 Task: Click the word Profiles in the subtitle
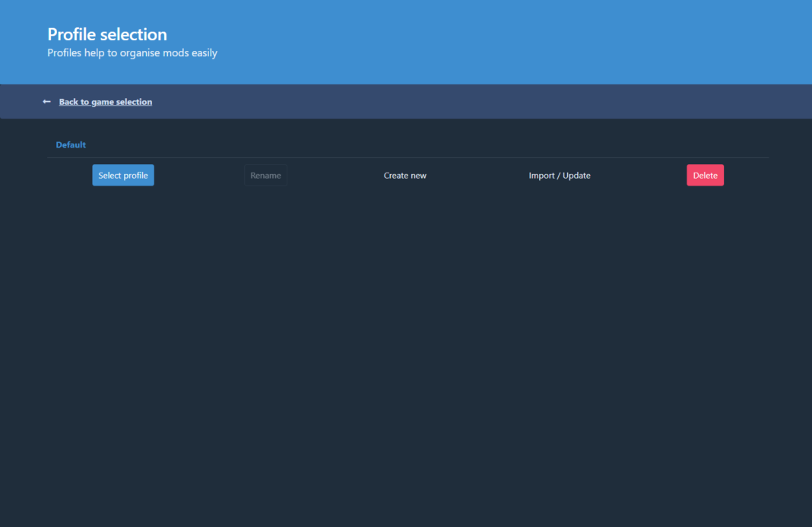pos(64,53)
